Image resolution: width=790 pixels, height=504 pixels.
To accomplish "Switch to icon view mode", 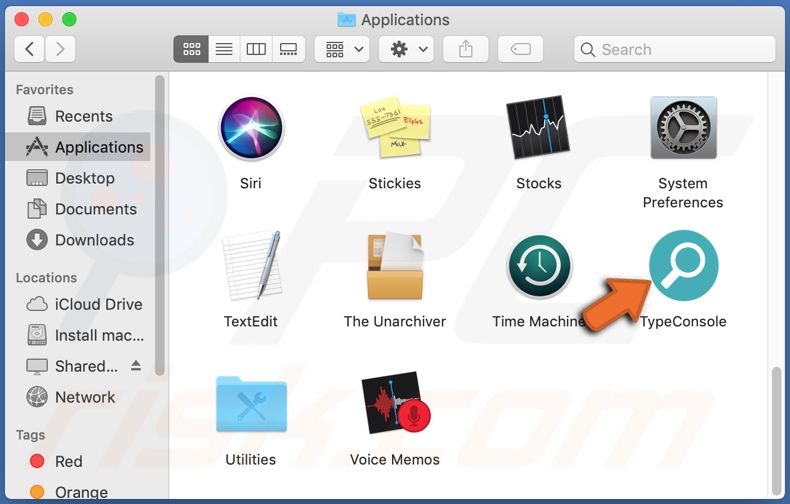I will click(x=191, y=49).
